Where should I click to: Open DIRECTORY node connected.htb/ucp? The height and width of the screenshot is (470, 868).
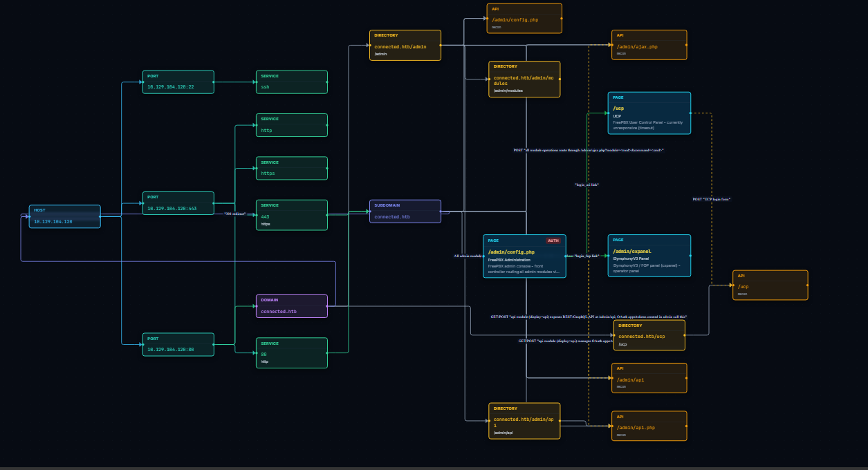649,335
